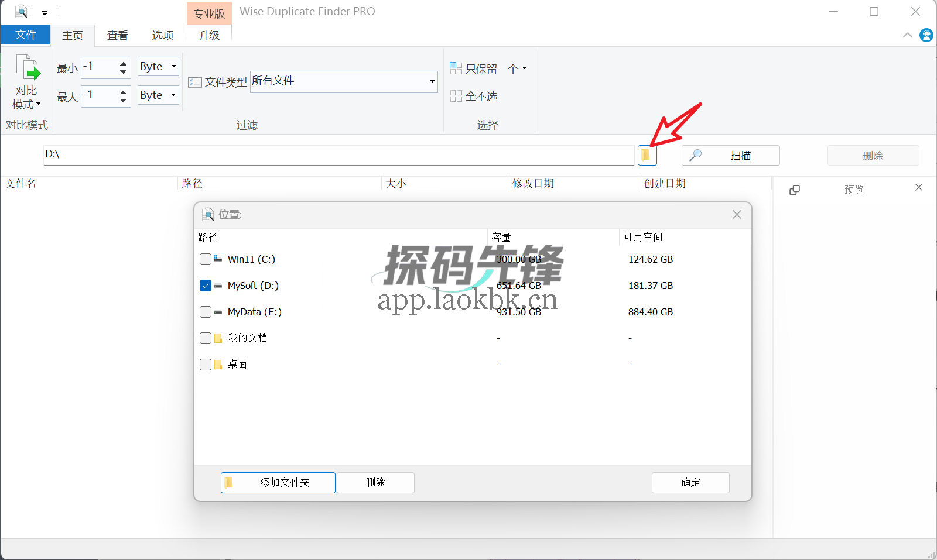Sort by the 文件名 column header
Viewport: 937px width, 560px height.
(x=21, y=184)
